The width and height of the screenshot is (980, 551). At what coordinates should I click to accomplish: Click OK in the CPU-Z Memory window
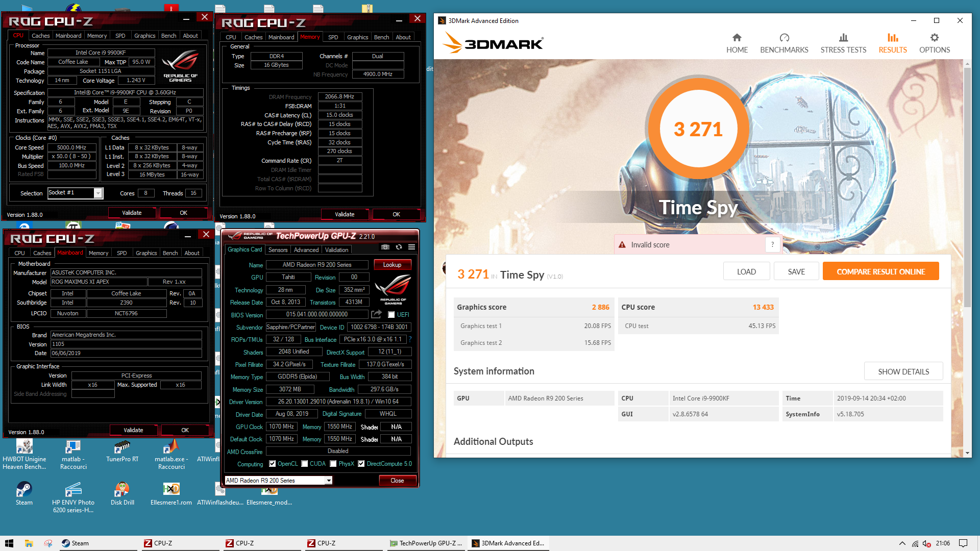[x=396, y=214]
